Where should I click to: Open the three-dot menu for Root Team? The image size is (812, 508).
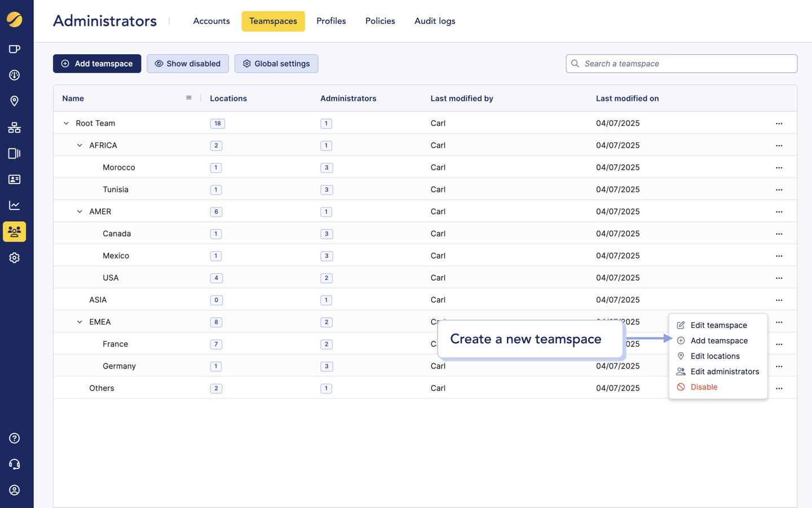click(779, 124)
